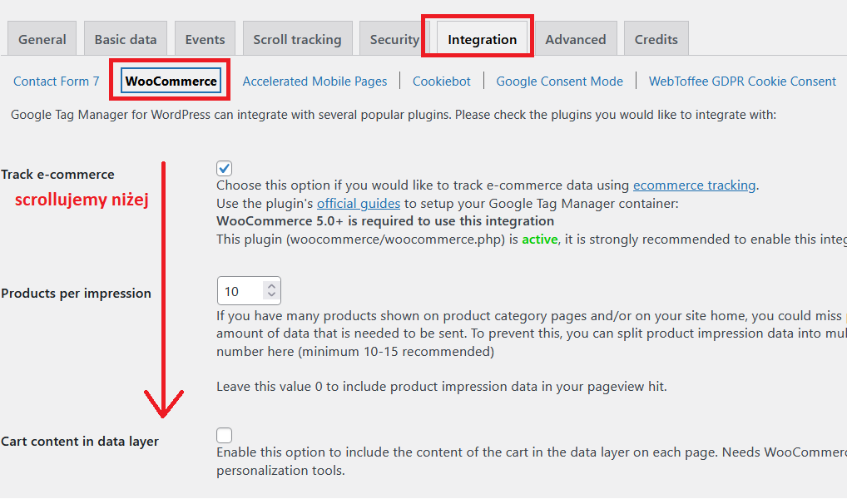Go to the Scroll tracking tab
The height and width of the screenshot is (504, 847).
[x=297, y=39]
